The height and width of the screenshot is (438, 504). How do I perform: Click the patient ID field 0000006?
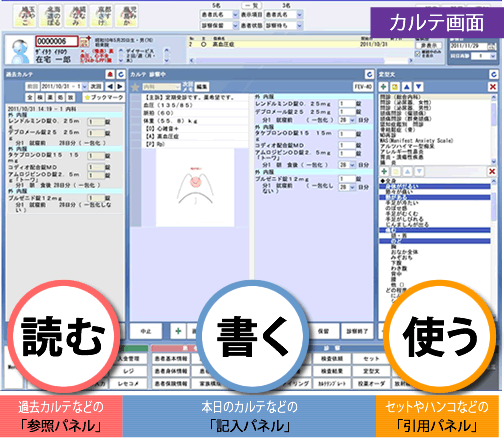[57, 41]
